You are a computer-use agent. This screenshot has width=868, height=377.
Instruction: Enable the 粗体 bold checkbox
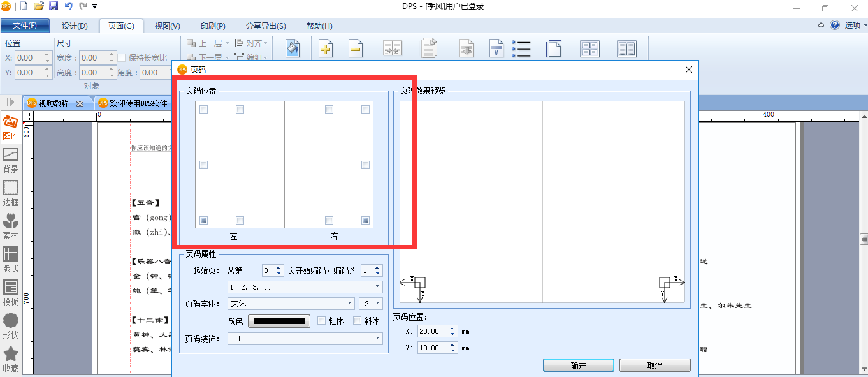click(x=321, y=321)
